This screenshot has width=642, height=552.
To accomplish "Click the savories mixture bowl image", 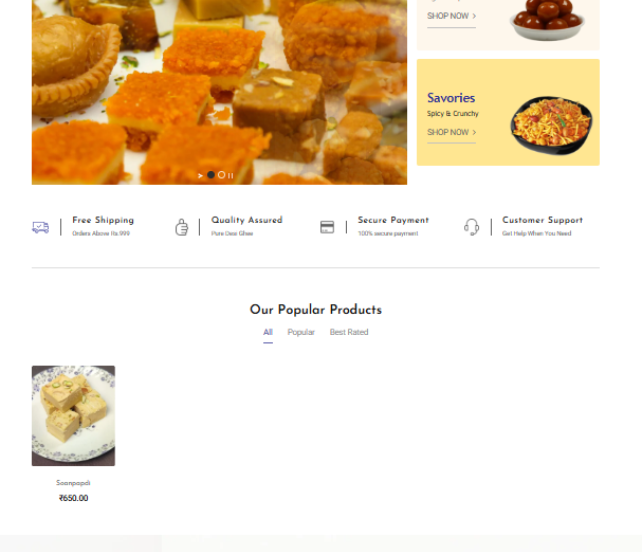I will coord(551,125).
